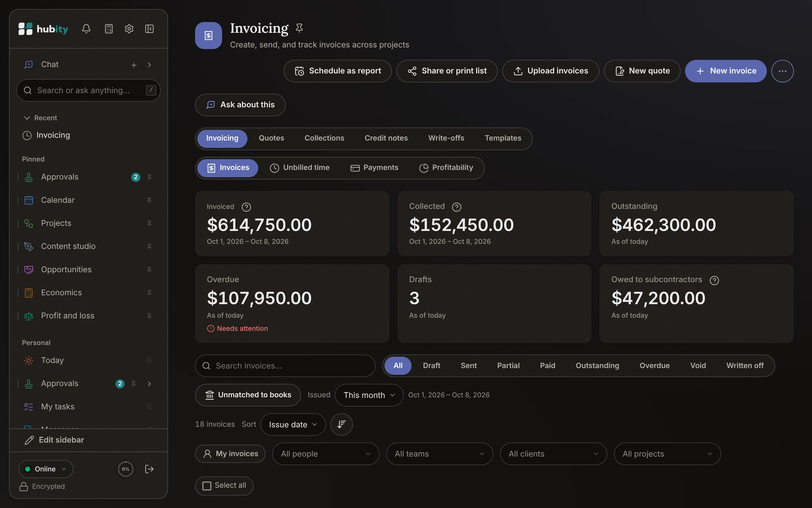The width and height of the screenshot is (812, 508).
Task: Open the notifications bell
Action: (x=86, y=29)
